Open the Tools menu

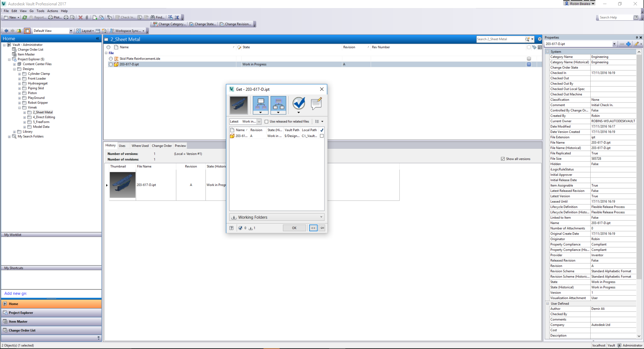click(40, 11)
